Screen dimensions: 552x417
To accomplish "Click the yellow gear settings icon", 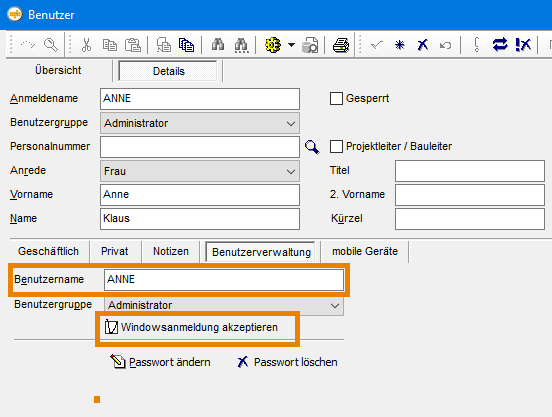I will click(273, 45).
